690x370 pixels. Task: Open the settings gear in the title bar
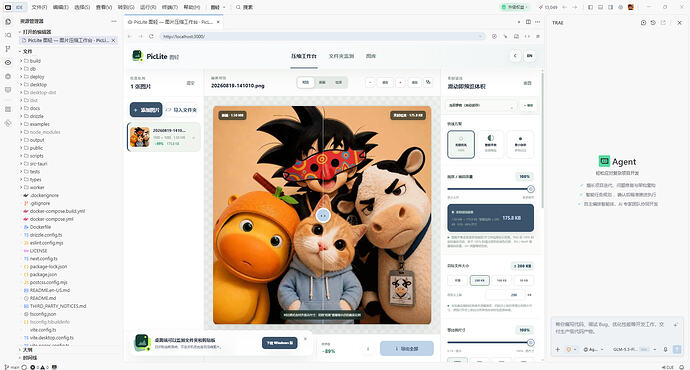620,7
